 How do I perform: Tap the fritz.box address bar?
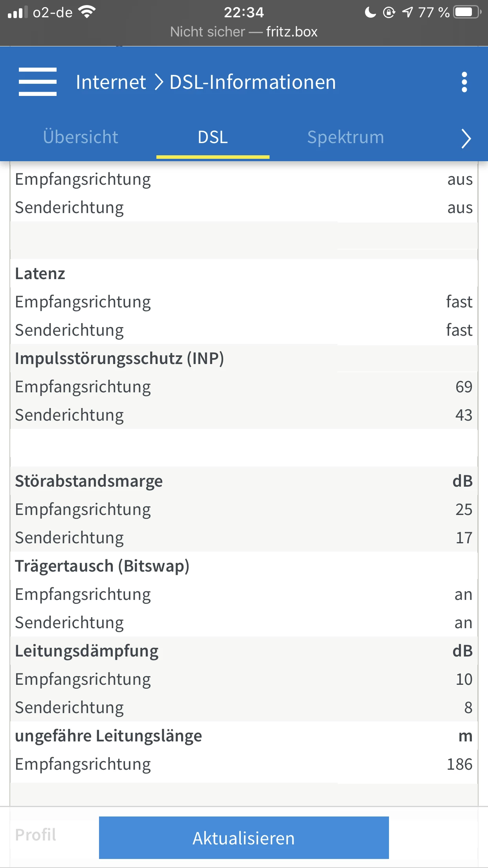click(x=244, y=32)
